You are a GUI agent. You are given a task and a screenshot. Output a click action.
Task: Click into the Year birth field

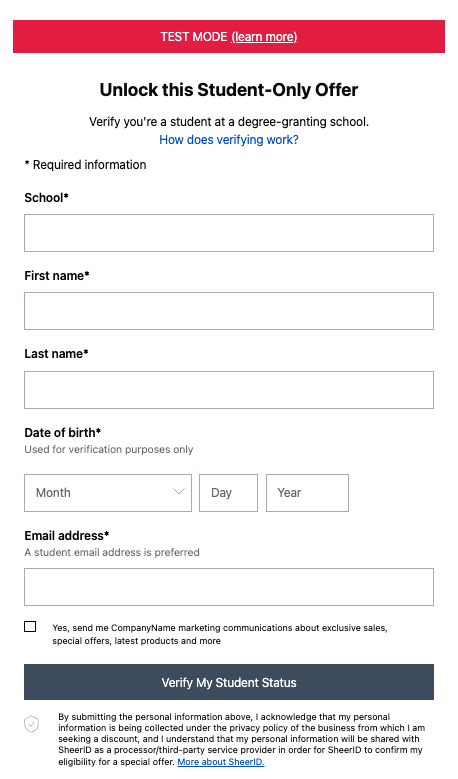307,493
